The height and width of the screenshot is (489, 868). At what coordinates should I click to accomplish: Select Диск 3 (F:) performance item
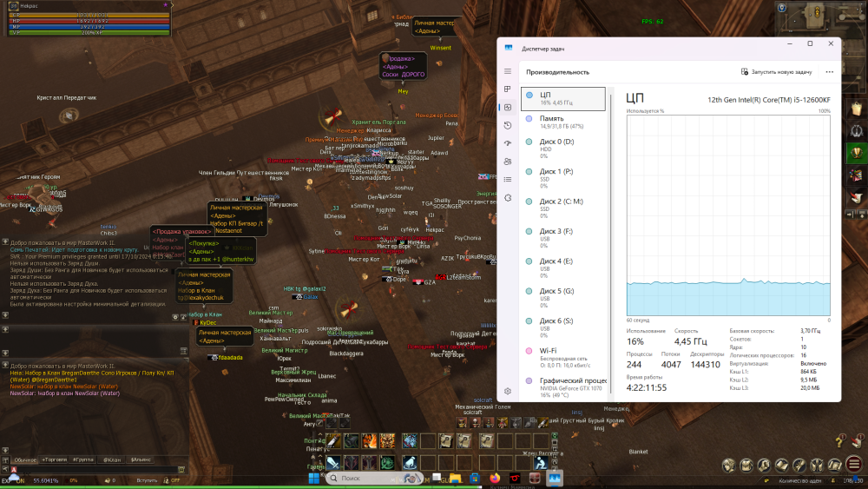tap(563, 238)
